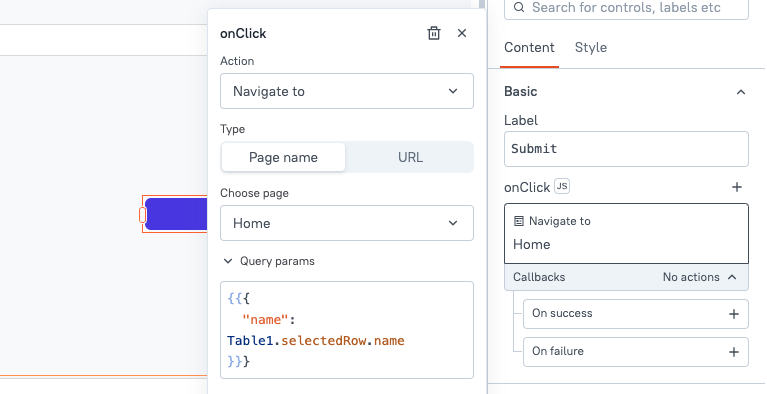Image resolution: width=767 pixels, height=394 pixels.
Task: Collapse the Basic section
Action: point(741,92)
